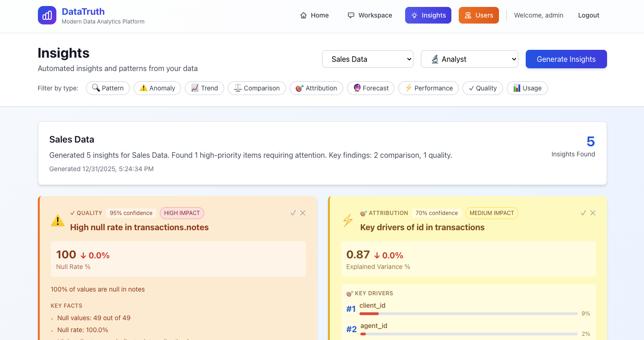Open the Sales Data dataset dropdown
Screen dimensions: 644x340
point(368,59)
